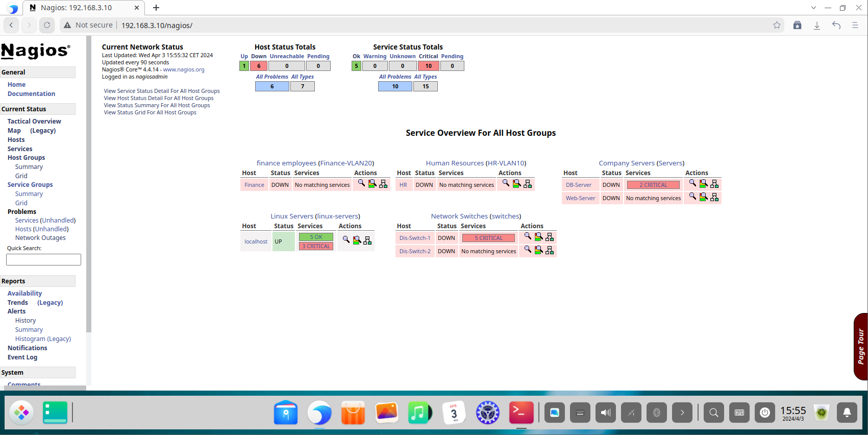This screenshot has width=868, height=435.
Task: Follow View Service Status Detail For All Host Groups
Action: (x=162, y=91)
